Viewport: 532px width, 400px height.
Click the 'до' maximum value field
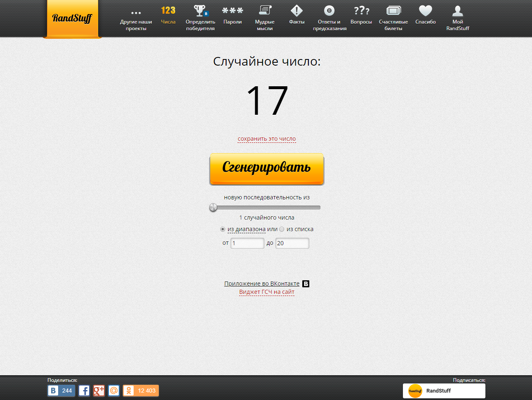tap(292, 243)
